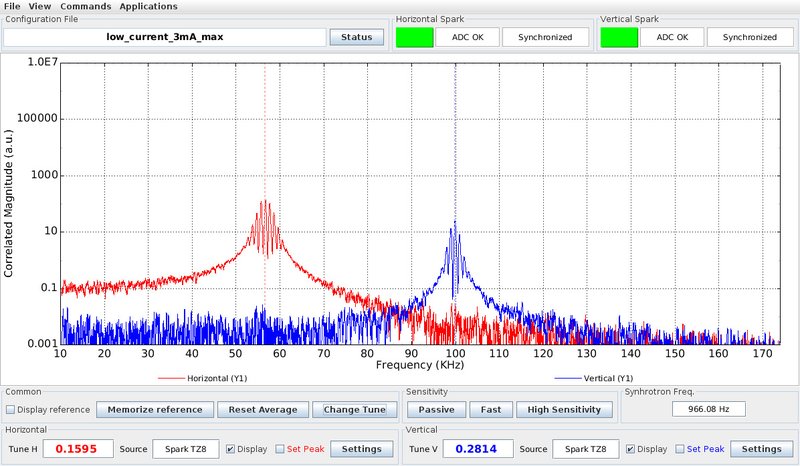
Task: Click the Horizontal (Y1) legend entry
Action: [x=203, y=378]
